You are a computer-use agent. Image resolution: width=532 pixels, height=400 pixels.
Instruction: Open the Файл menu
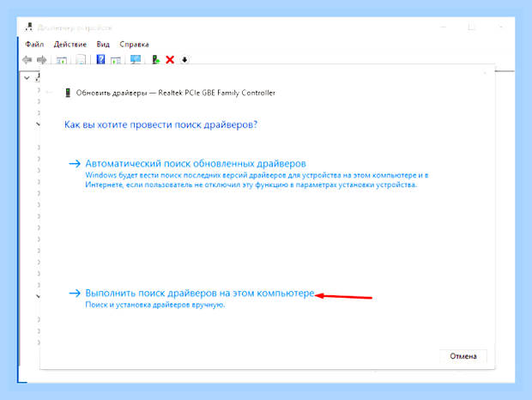[x=34, y=45]
